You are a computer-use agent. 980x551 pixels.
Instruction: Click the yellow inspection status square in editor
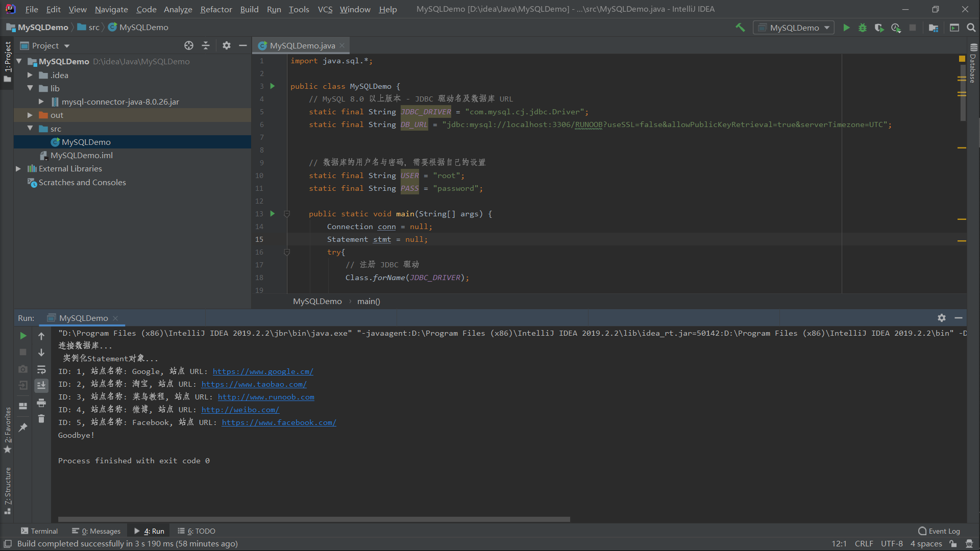tap(962, 59)
